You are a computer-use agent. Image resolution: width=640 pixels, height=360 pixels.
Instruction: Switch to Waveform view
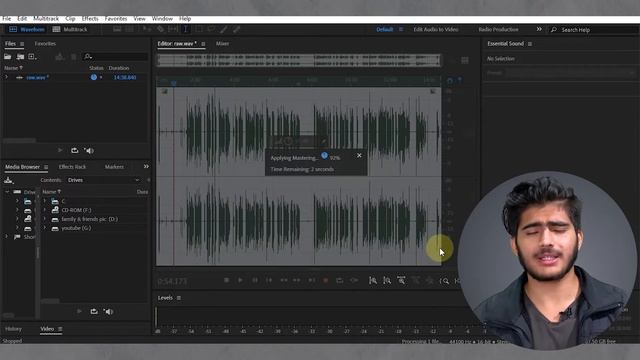(x=27, y=29)
